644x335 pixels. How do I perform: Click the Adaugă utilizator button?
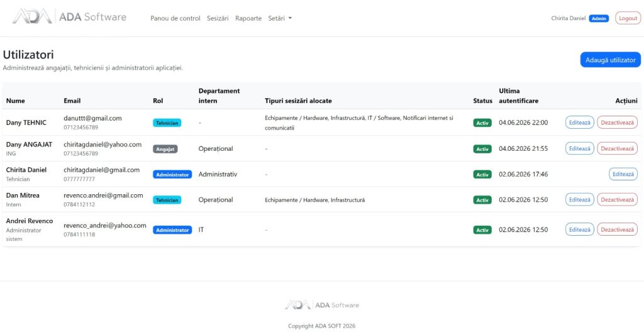tap(610, 60)
